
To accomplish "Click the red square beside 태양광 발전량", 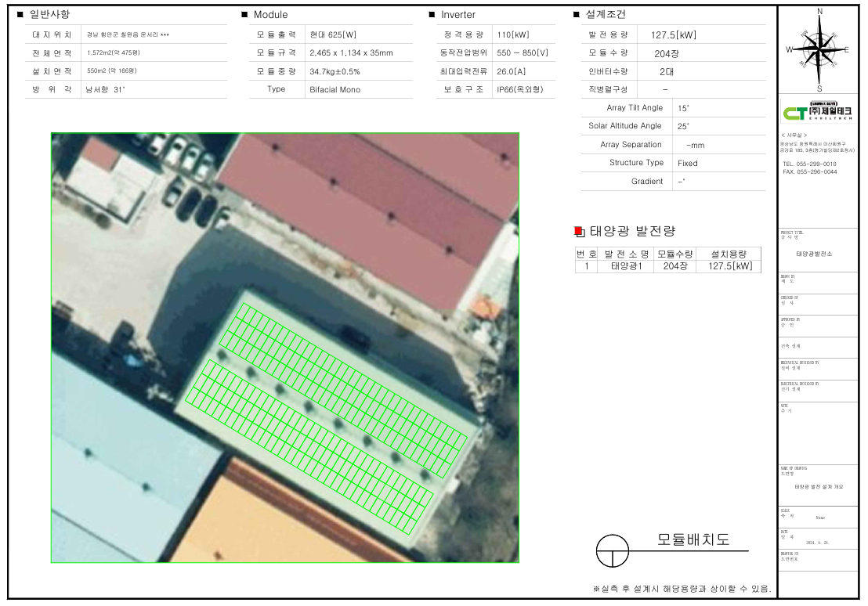I will [x=579, y=231].
